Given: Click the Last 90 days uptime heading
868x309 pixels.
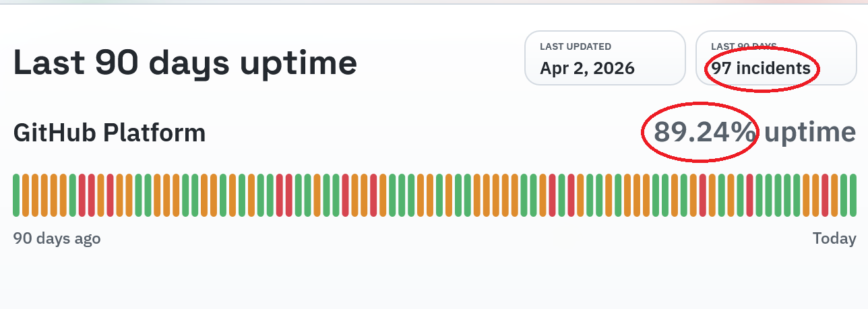Looking at the screenshot, I should 185,63.
